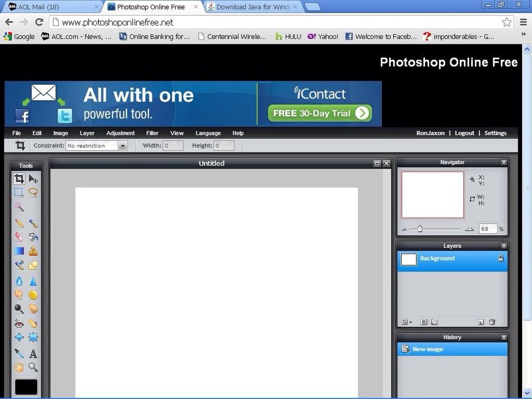Open the Settings link
The image size is (532, 399).
495,133
